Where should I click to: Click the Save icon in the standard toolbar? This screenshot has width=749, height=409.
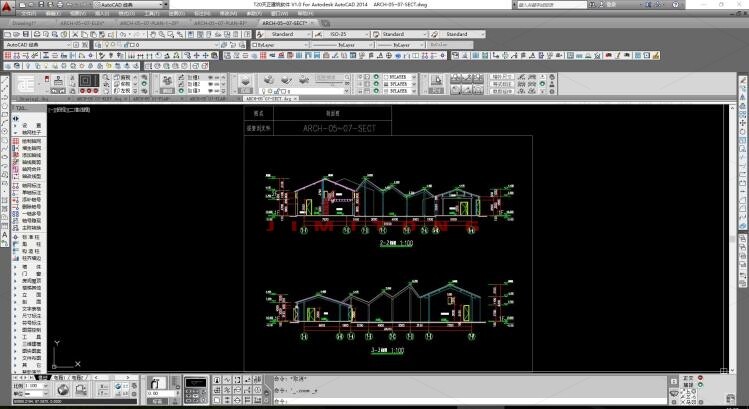[26, 34]
